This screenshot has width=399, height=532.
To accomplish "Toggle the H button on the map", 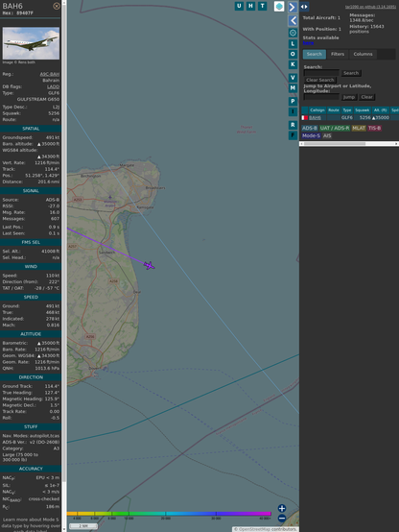I will [250, 6].
